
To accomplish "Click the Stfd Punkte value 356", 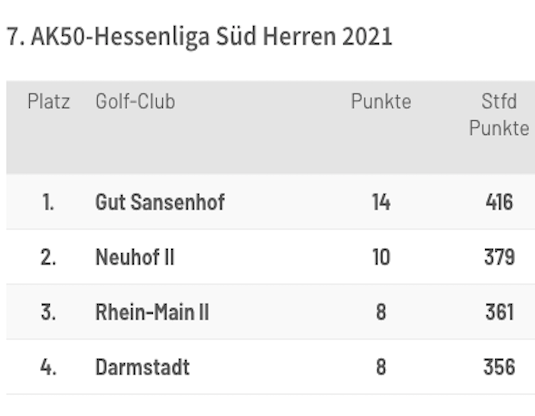I will click(499, 367).
